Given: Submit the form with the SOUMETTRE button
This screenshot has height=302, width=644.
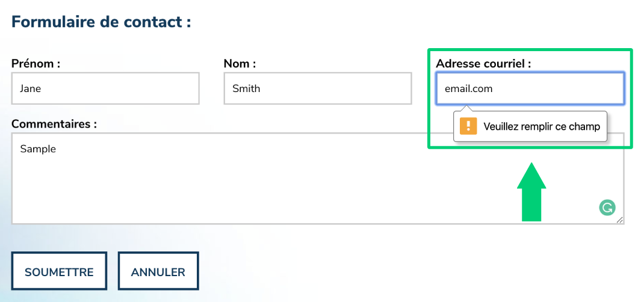Looking at the screenshot, I should pyautogui.click(x=59, y=272).
